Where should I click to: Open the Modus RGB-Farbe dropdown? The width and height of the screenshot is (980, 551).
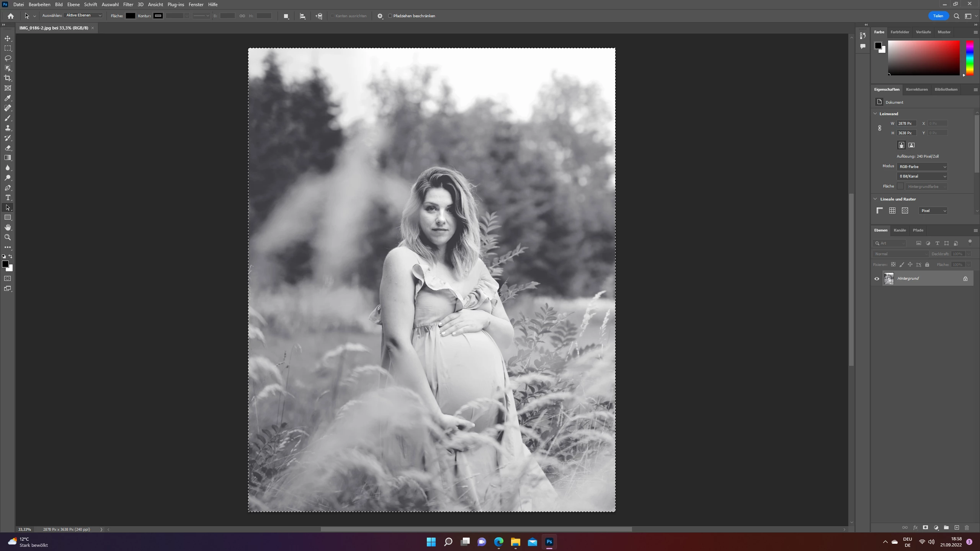pos(922,166)
